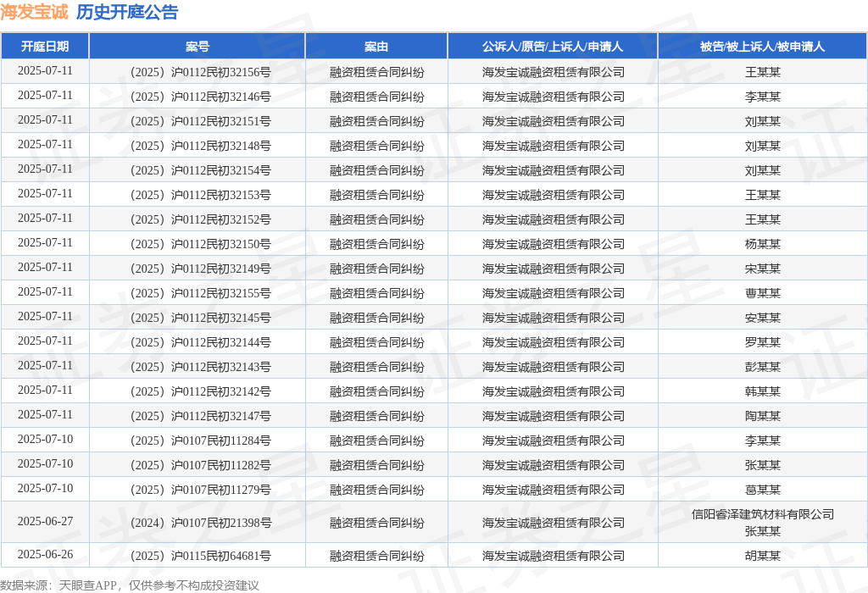The height and width of the screenshot is (593, 868).
Task: Click the 被告/被上诉人/被申请人 header
Action: pos(762,47)
